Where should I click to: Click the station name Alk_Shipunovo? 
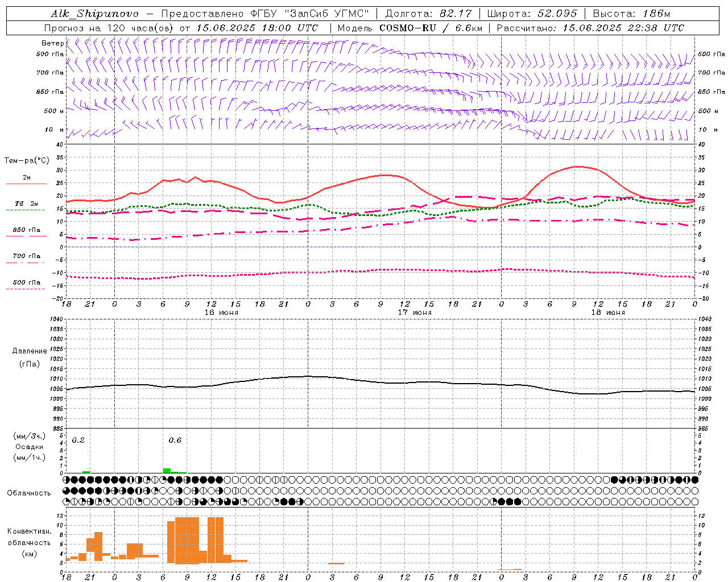point(95,14)
